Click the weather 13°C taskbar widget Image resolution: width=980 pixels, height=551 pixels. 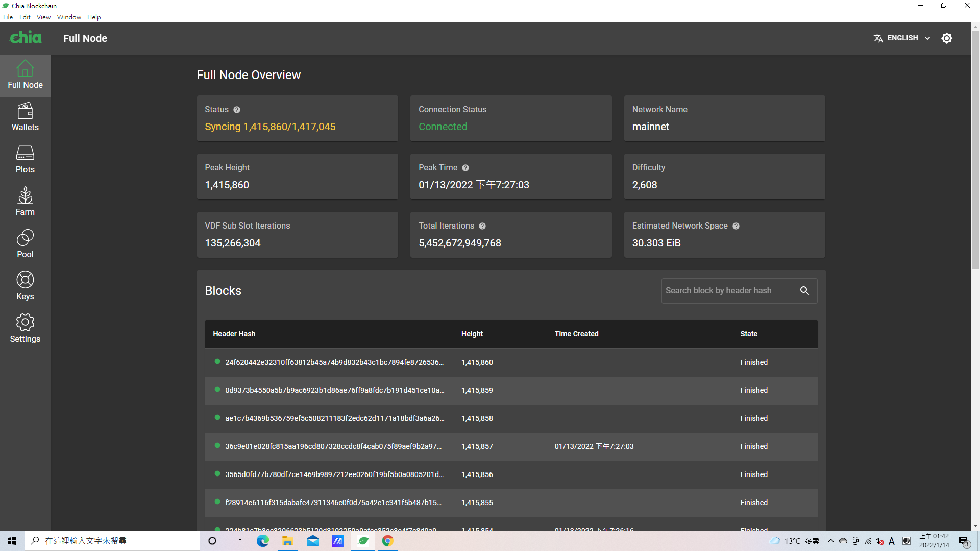coord(794,541)
